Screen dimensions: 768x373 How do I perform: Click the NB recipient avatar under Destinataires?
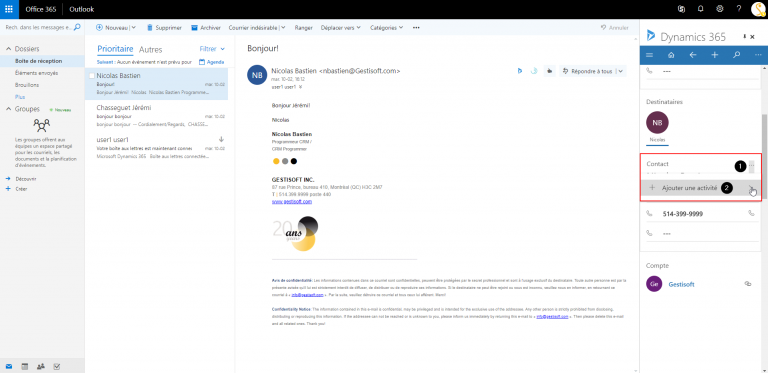click(x=657, y=123)
